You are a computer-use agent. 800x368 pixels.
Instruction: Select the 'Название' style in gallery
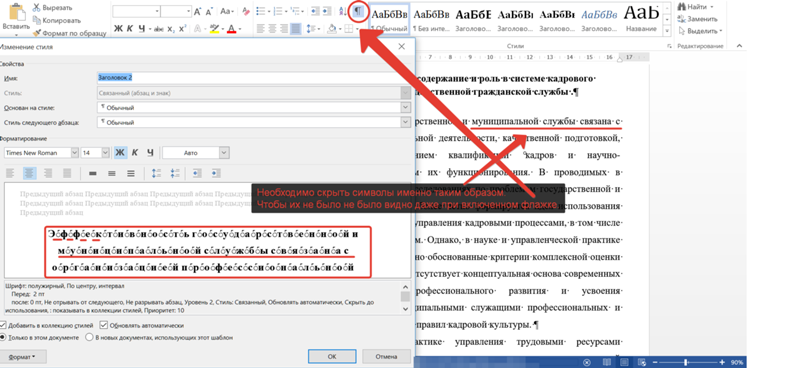point(641,19)
